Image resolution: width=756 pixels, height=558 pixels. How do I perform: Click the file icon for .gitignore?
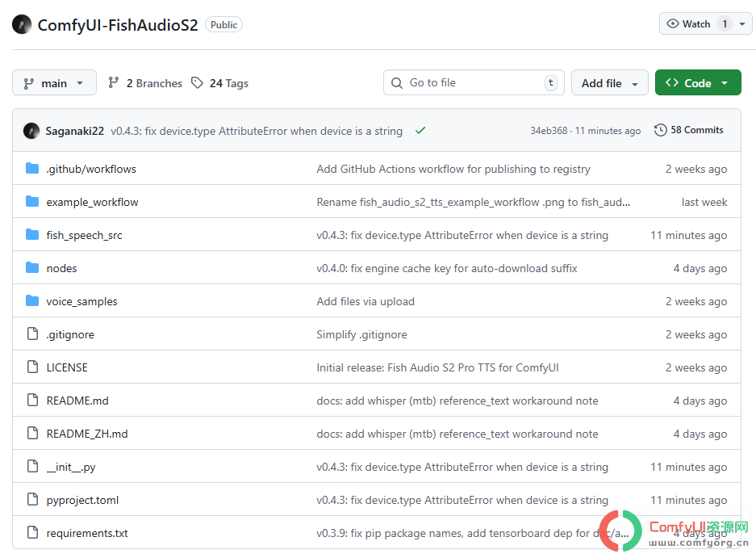pyautogui.click(x=33, y=334)
